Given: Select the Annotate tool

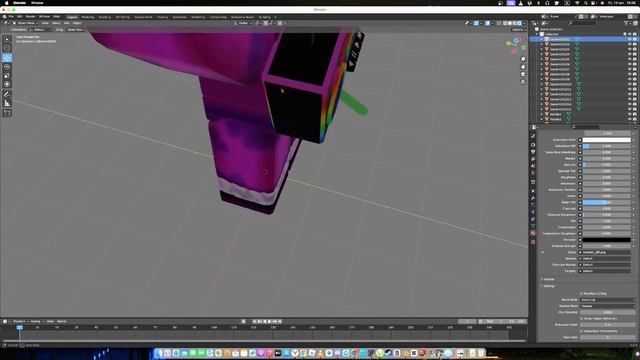Looking at the screenshot, I should pyautogui.click(x=7, y=94).
